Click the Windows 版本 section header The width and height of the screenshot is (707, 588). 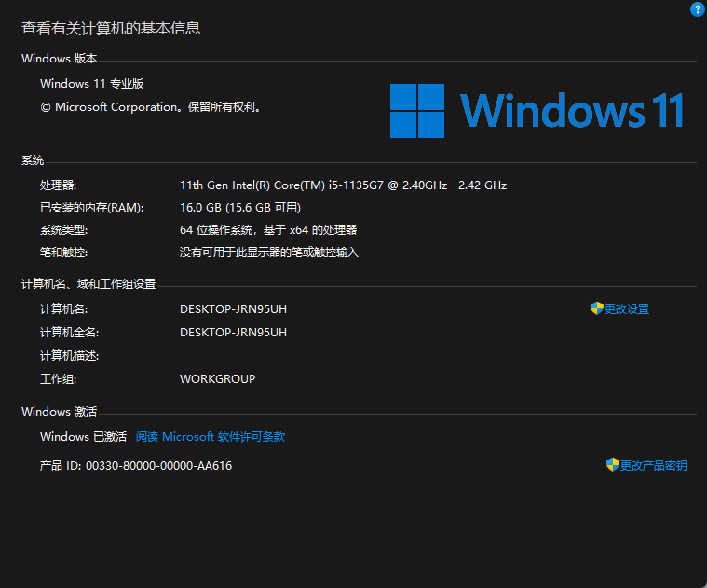pyautogui.click(x=59, y=59)
